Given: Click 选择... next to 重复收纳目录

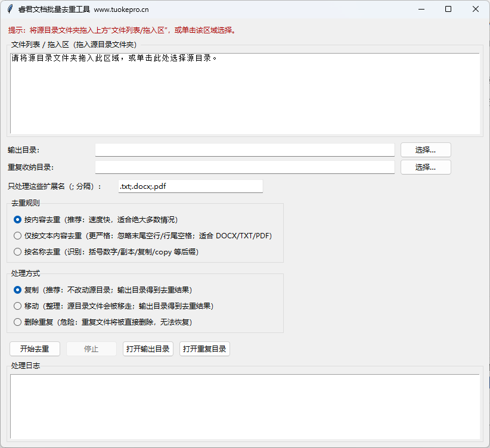Looking at the screenshot, I should pos(426,167).
